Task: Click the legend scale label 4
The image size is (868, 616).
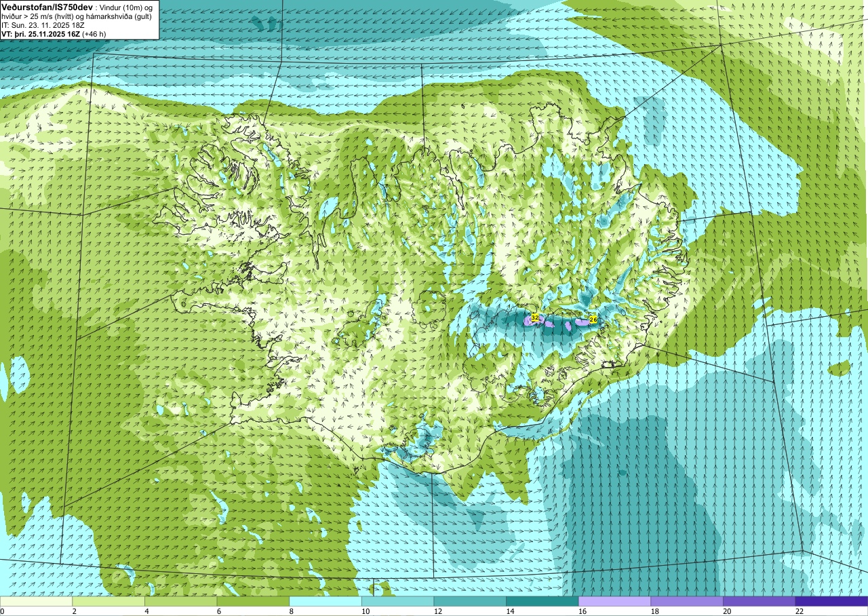Action: 146,611
